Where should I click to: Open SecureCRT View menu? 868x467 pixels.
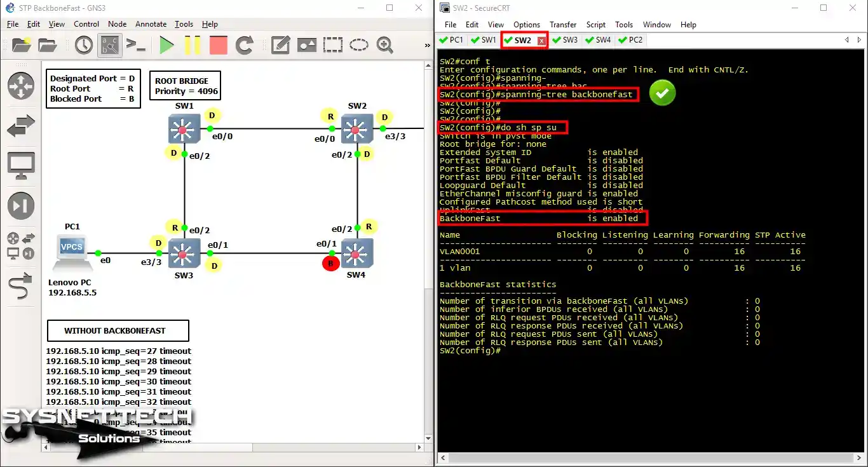click(496, 25)
